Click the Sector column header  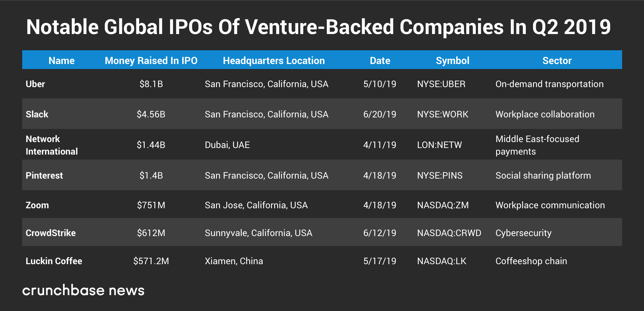coord(557,61)
